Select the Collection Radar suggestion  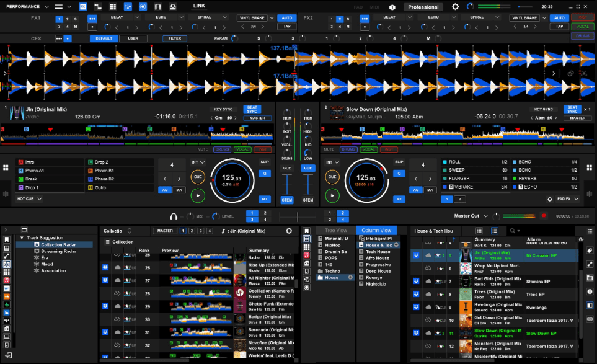[x=60, y=245]
